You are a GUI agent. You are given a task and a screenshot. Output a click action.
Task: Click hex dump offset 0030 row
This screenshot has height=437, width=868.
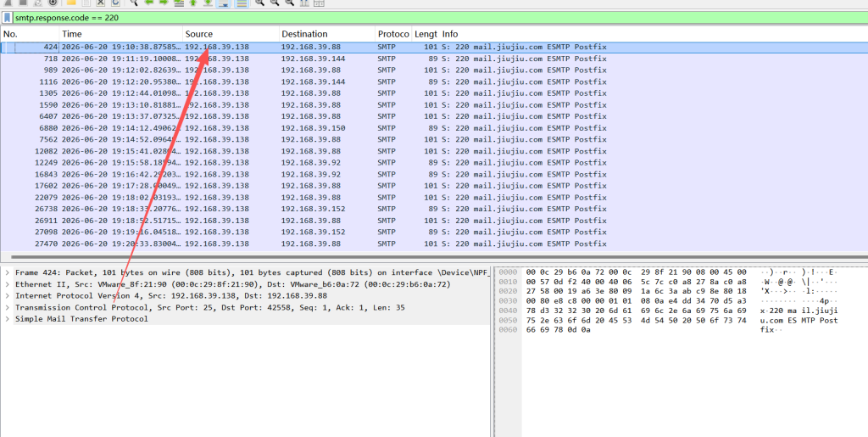(668, 301)
